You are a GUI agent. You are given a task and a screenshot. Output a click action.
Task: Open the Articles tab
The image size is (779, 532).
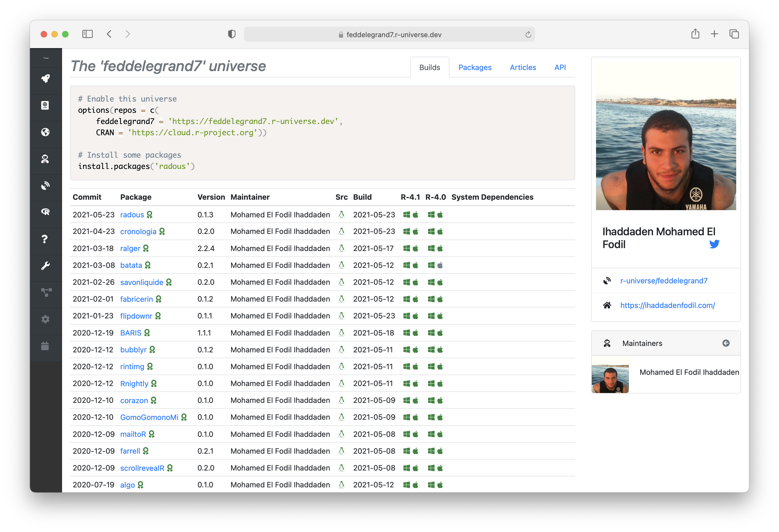tap(522, 67)
